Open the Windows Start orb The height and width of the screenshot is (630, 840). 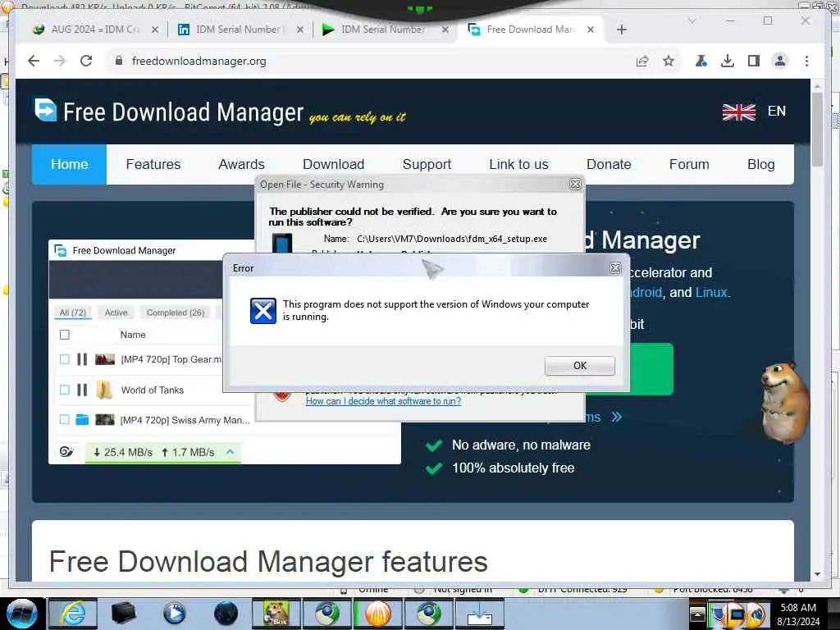coord(22,614)
